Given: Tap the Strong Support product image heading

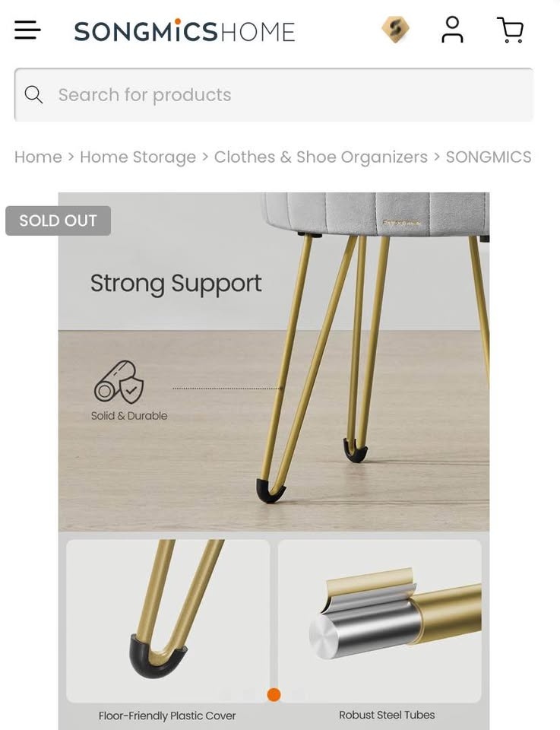Looking at the screenshot, I should click(x=176, y=283).
